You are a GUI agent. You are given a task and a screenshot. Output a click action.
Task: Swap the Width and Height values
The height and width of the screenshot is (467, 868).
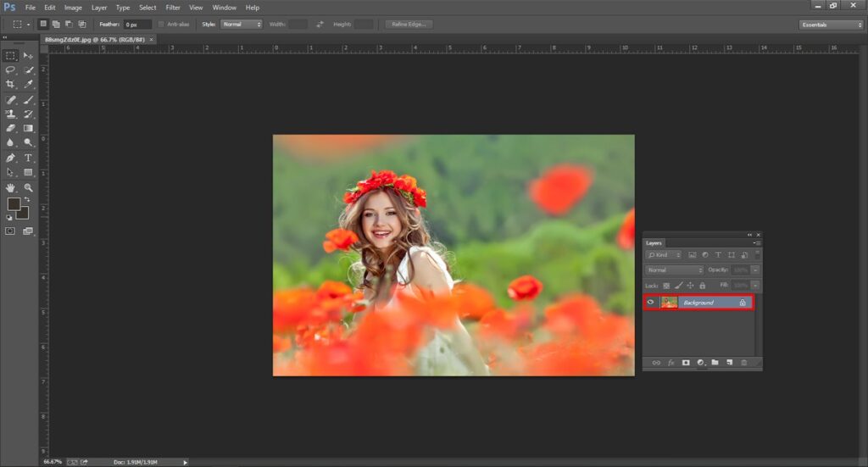click(x=320, y=25)
